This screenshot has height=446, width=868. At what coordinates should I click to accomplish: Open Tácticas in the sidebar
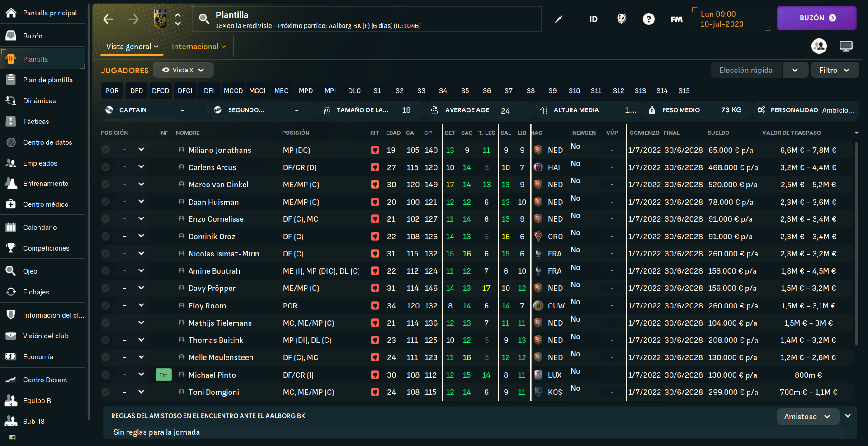[x=43, y=121]
